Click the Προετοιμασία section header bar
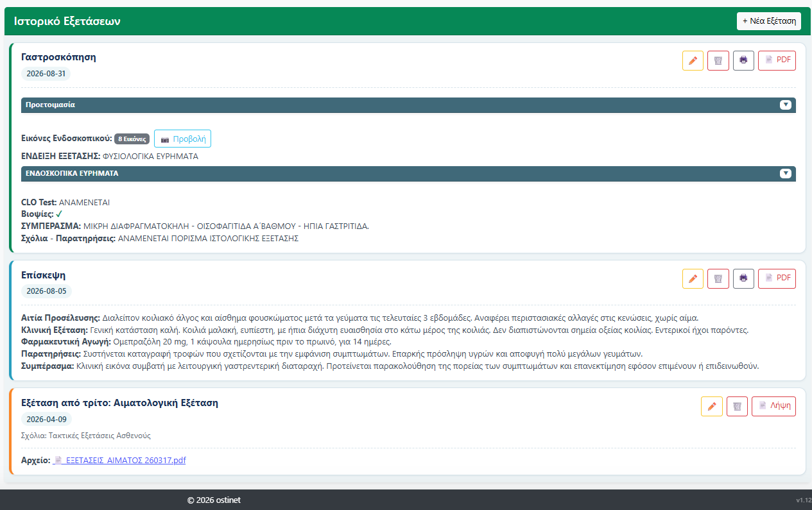The height and width of the screenshot is (510, 812). click(x=408, y=105)
